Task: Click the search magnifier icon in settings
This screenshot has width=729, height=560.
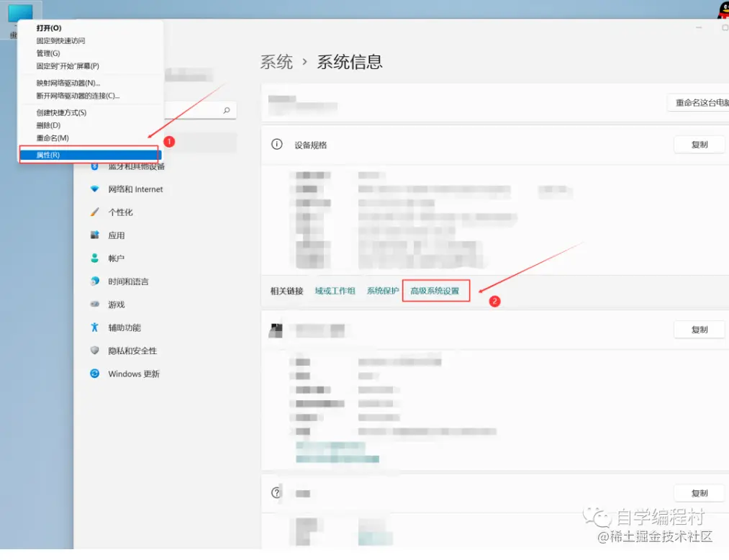Action: click(227, 110)
